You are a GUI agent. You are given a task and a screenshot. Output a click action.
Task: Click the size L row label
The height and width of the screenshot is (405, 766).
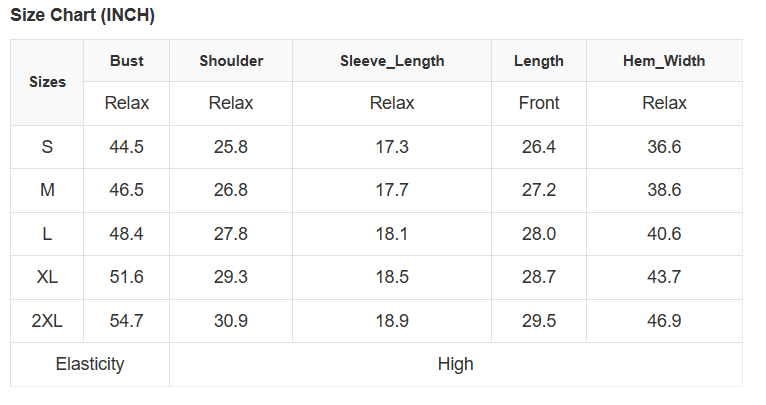(47, 234)
